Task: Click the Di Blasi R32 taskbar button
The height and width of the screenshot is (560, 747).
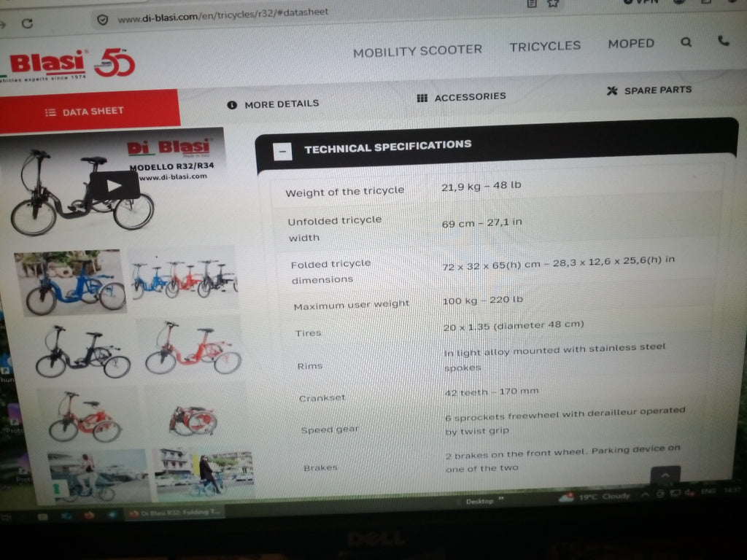Action: [174, 513]
